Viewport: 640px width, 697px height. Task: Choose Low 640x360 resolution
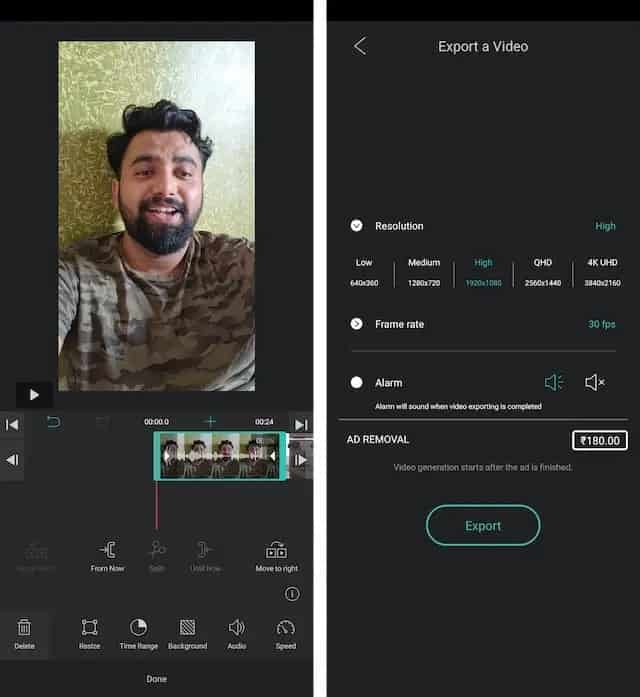[x=364, y=272]
